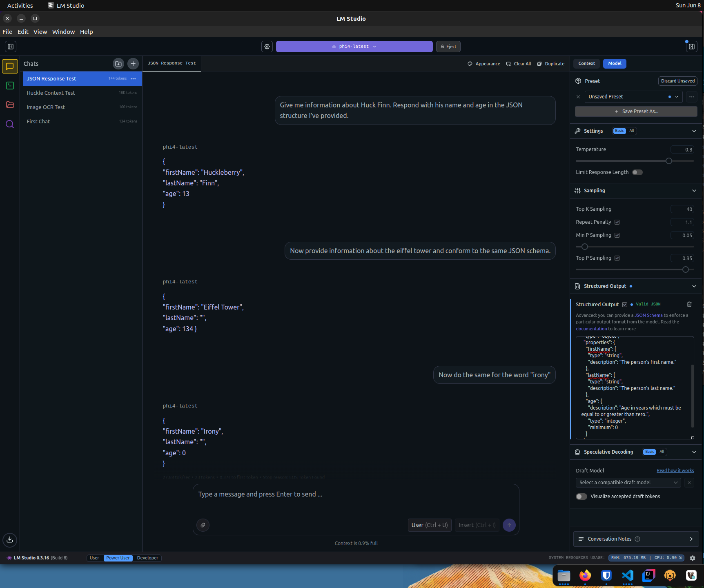Open the JSON Schema documentation link
The width and height of the screenshot is (704, 588).
click(648, 315)
